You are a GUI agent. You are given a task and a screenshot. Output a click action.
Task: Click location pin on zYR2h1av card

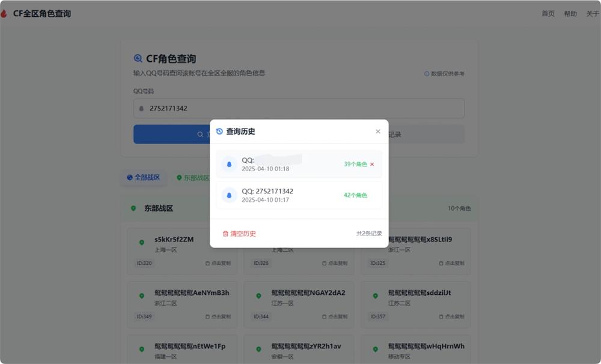point(258,349)
